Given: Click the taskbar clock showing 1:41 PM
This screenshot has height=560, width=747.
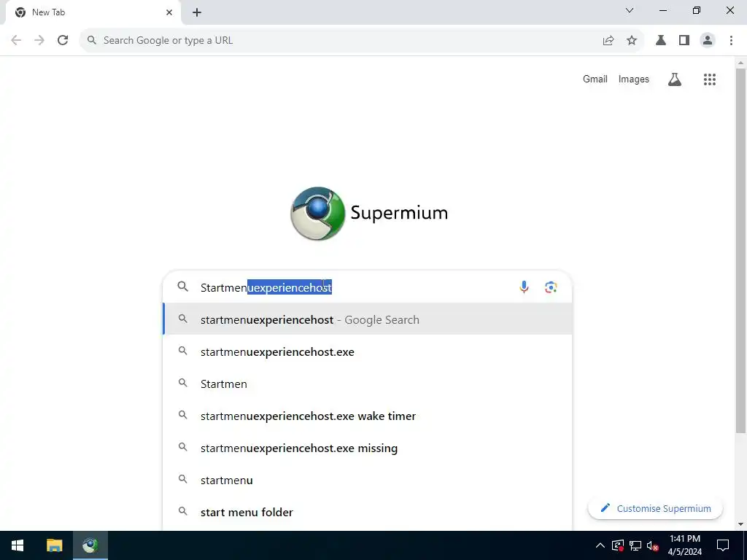Looking at the screenshot, I should pos(684,545).
